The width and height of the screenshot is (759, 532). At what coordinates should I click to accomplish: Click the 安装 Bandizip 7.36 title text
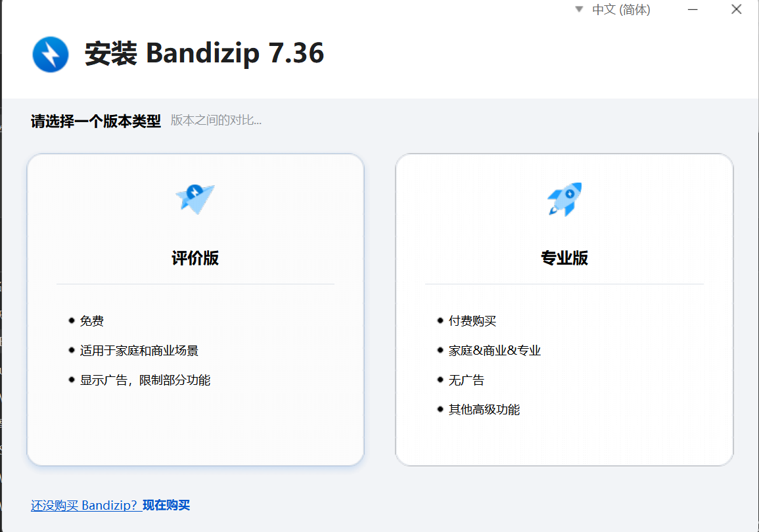click(x=204, y=54)
